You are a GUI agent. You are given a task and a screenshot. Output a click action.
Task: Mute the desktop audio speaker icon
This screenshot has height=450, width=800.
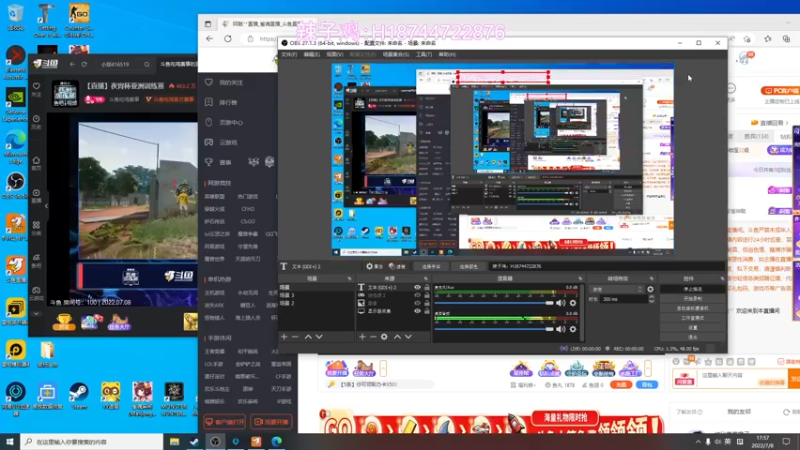tap(561, 329)
